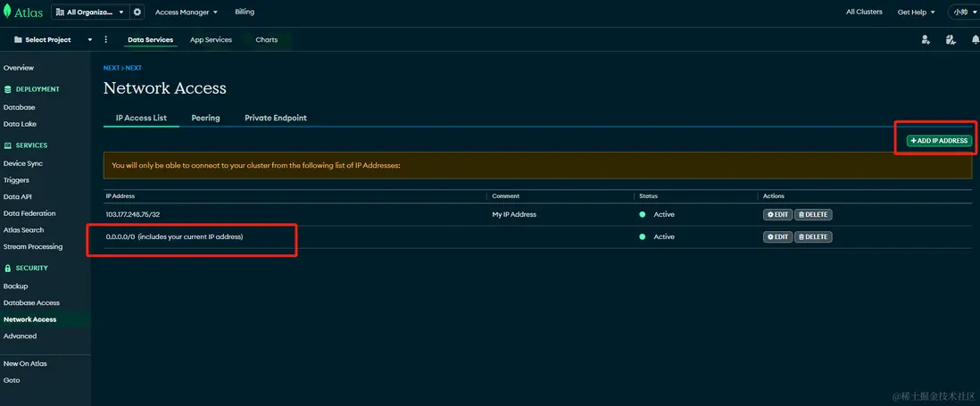Expand the Access Manager menu

187,12
